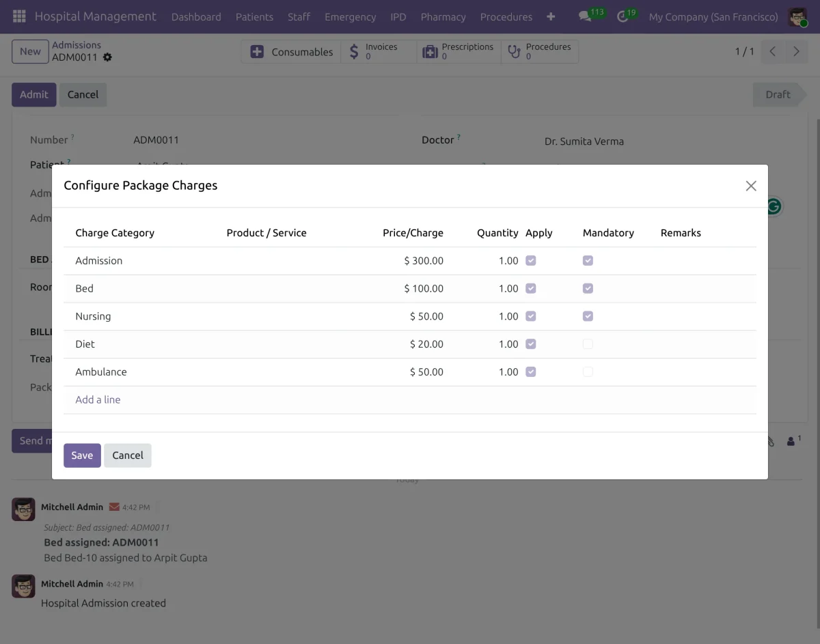
Task: Open the My Company (San Francisco) switcher
Action: (x=713, y=16)
